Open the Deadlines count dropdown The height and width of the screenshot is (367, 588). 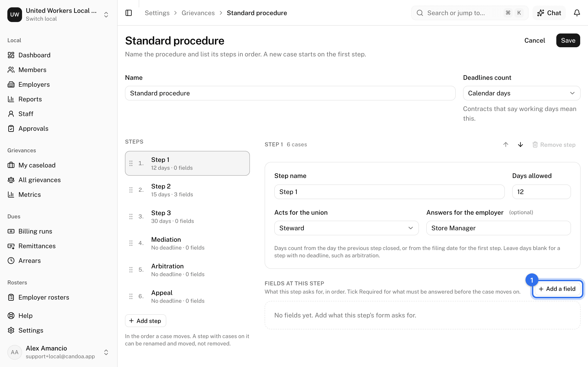tap(522, 93)
